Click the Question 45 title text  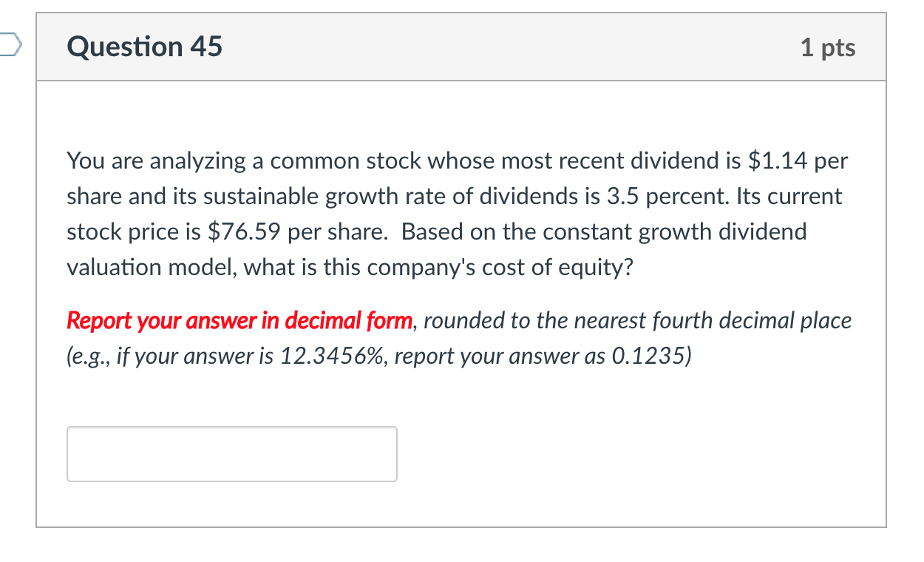coord(145,47)
